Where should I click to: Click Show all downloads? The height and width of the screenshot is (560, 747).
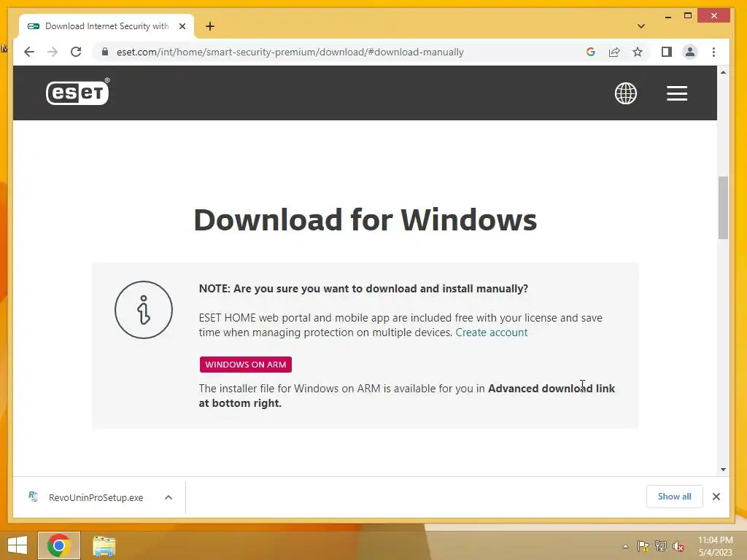coord(674,496)
